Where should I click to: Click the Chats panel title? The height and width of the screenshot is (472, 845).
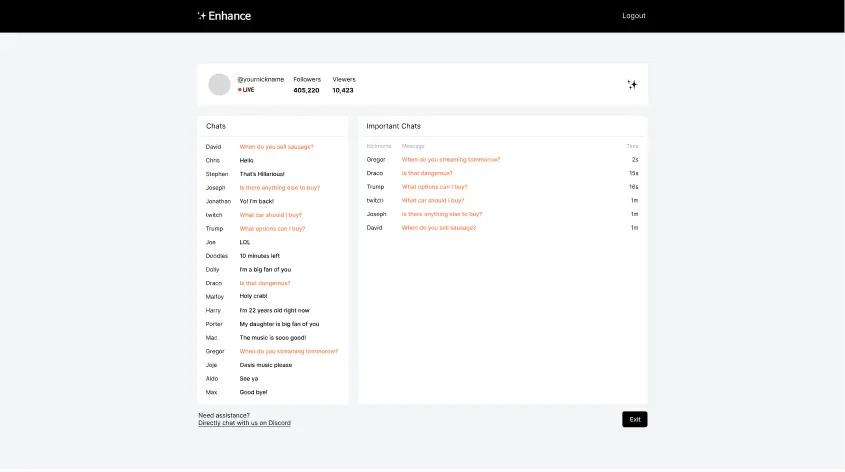216,126
